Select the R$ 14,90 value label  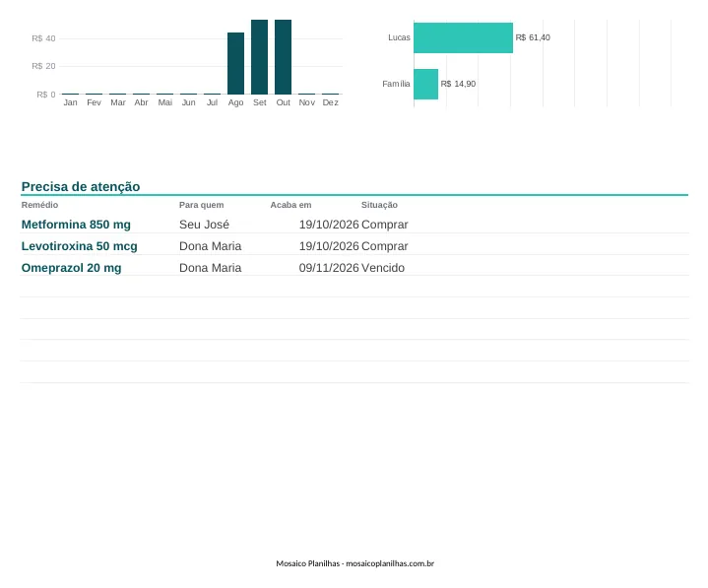[x=458, y=84]
